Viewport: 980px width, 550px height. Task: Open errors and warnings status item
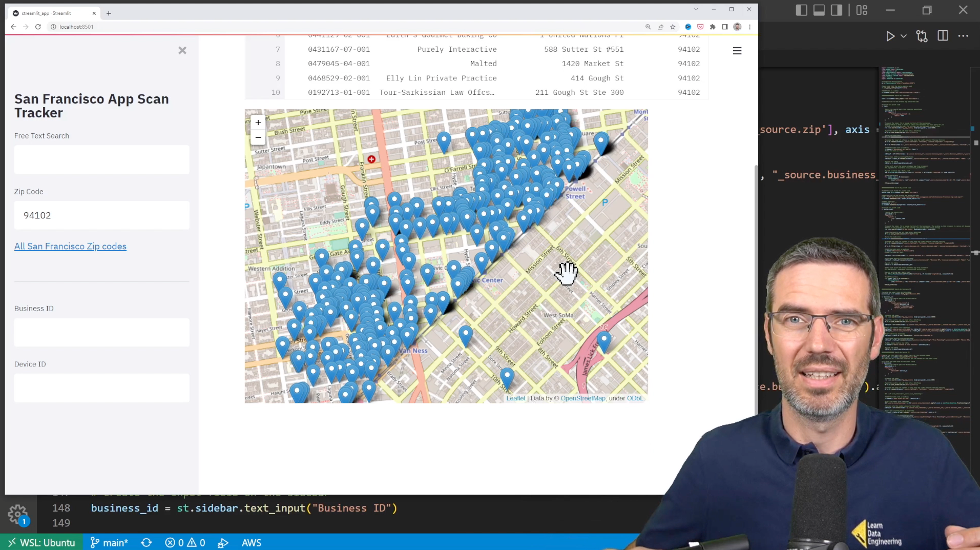185,542
